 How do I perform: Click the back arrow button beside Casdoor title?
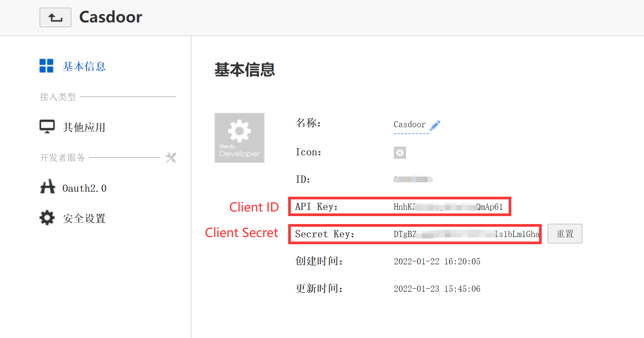click(x=56, y=17)
